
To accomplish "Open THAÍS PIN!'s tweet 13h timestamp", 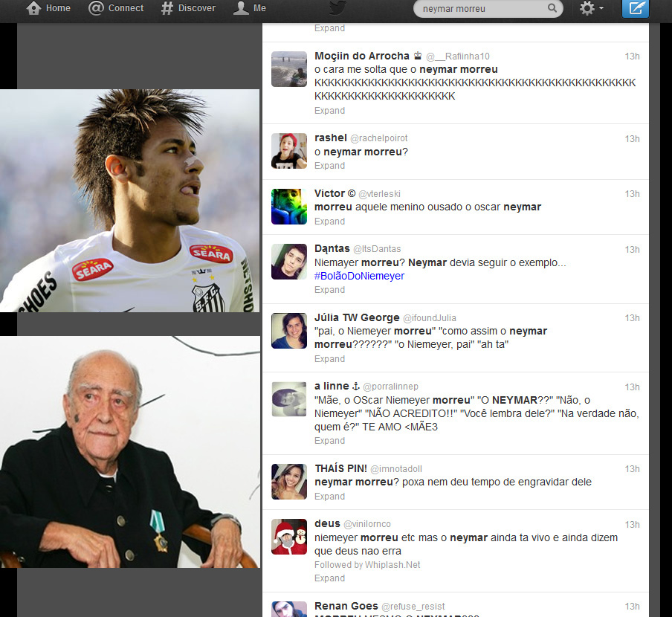I will click(x=632, y=469).
